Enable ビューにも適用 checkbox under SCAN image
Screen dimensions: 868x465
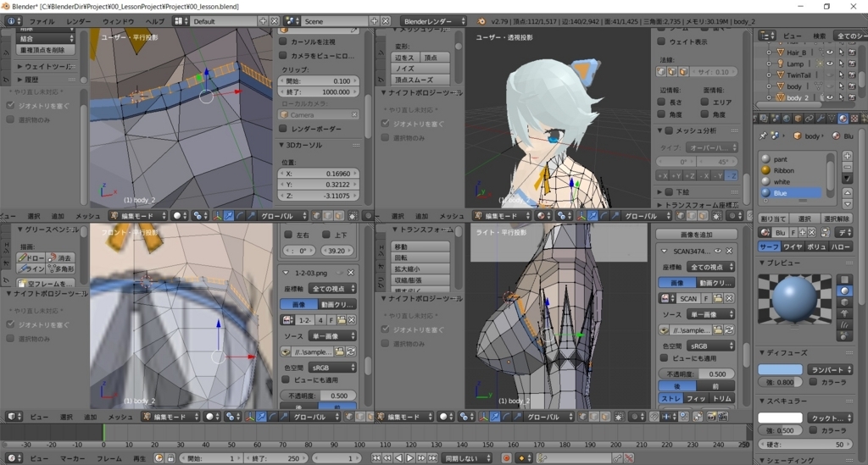coord(664,357)
